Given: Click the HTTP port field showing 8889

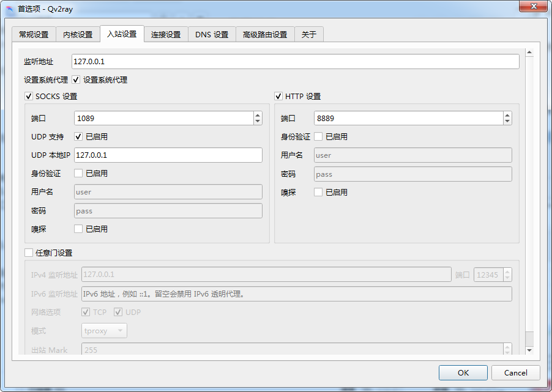Looking at the screenshot, I should click(408, 118).
